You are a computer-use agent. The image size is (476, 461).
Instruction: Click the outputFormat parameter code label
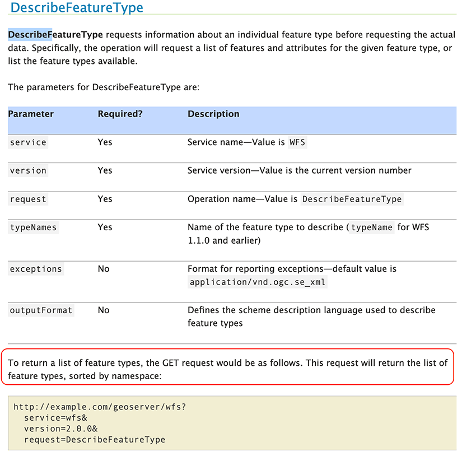point(40,310)
